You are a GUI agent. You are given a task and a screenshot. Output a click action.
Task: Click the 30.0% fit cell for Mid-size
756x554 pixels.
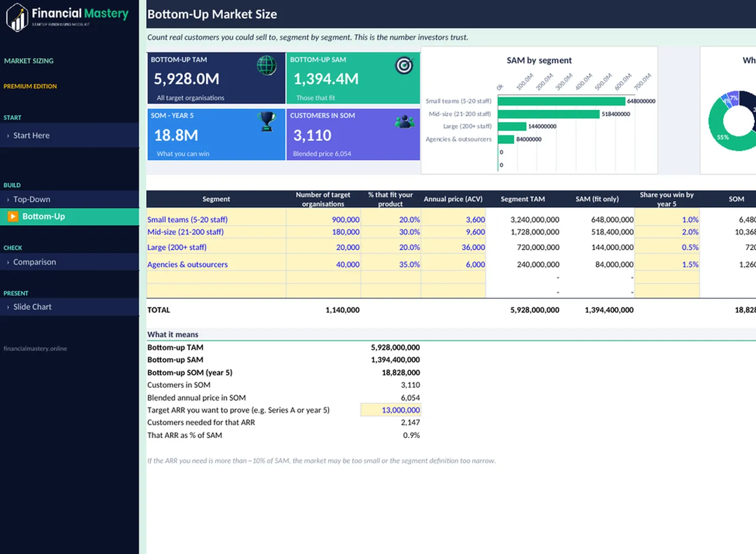(391, 232)
